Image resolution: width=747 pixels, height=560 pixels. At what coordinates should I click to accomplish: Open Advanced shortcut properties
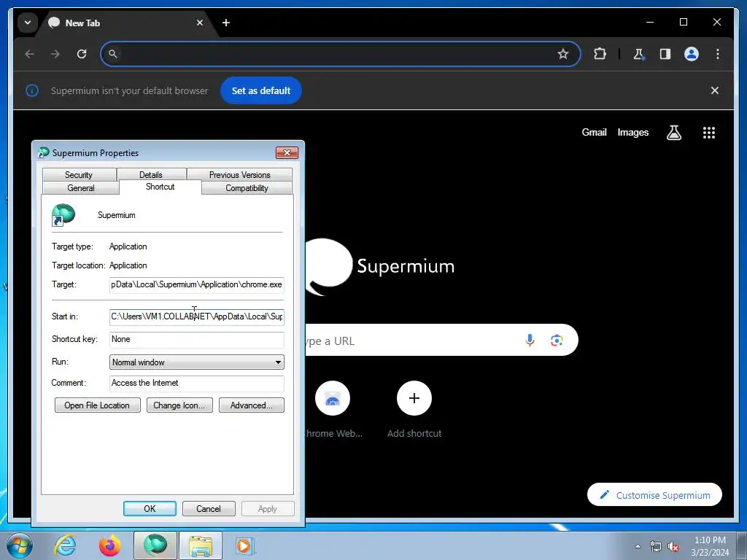[x=252, y=405]
